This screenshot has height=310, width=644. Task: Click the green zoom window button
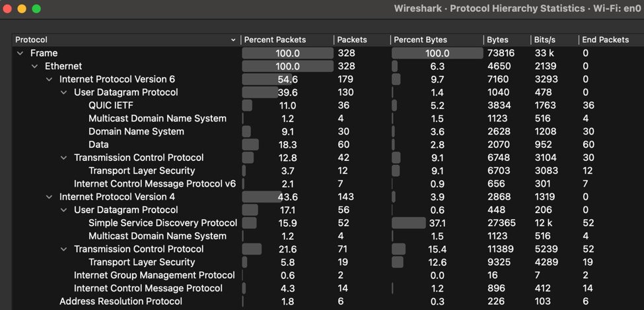[36, 9]
